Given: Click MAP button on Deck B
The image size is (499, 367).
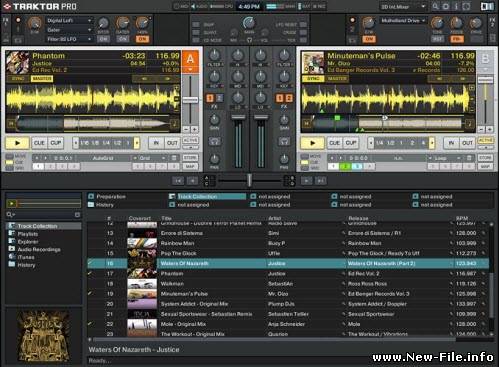Looking at the screenshot, I should coord(485,166).
